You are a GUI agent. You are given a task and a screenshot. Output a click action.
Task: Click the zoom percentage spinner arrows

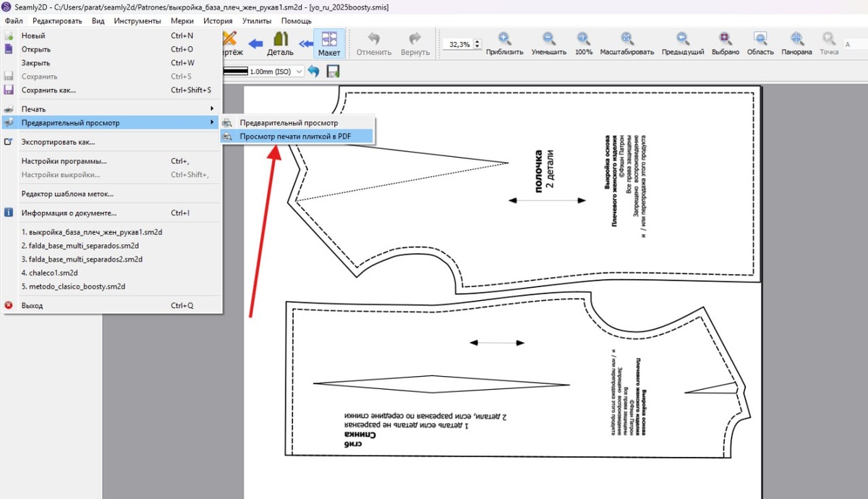coord(477,44)
